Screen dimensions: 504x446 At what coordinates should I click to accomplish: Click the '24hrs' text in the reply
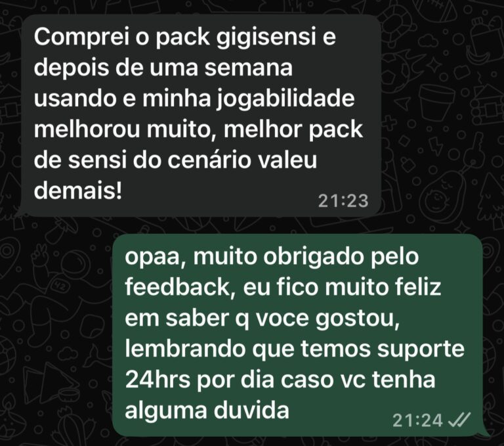click(x=157, y=380)
